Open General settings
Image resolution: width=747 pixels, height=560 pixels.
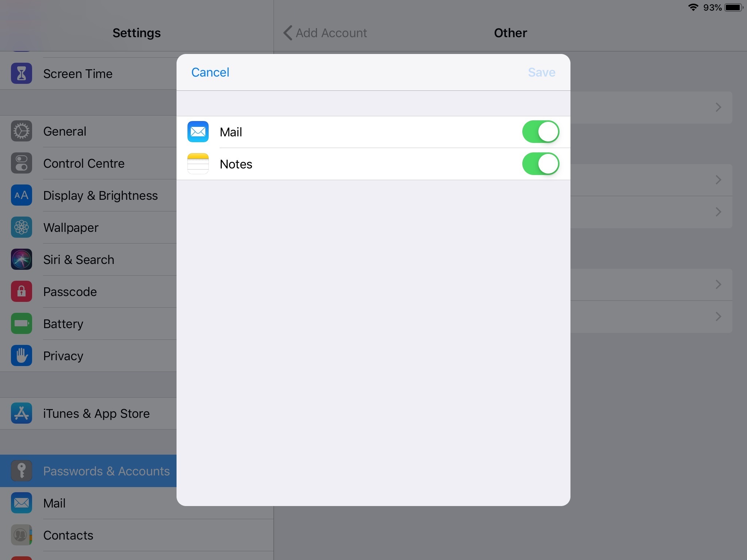(x=88, y=131)
